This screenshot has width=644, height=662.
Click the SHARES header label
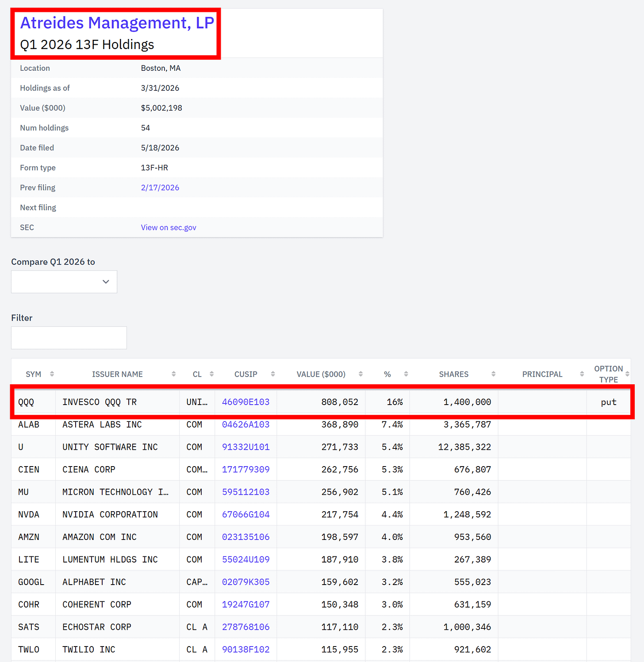pos(454,374)
